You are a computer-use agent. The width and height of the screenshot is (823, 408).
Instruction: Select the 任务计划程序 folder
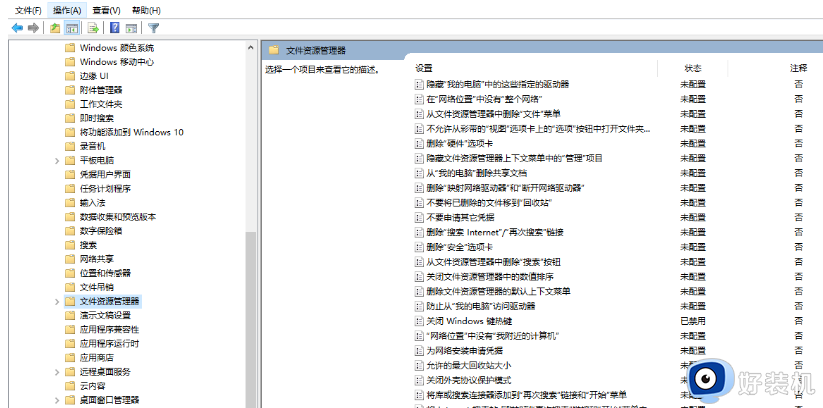click(98, 189)
